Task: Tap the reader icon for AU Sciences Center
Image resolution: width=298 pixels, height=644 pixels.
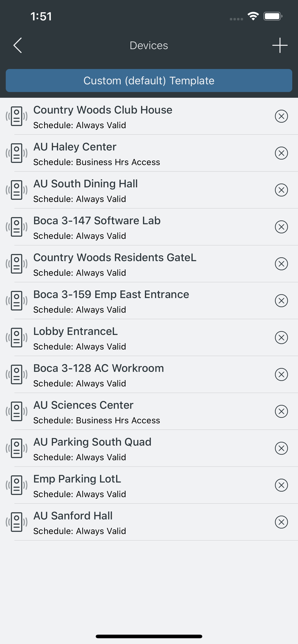Action: (17, 411)
